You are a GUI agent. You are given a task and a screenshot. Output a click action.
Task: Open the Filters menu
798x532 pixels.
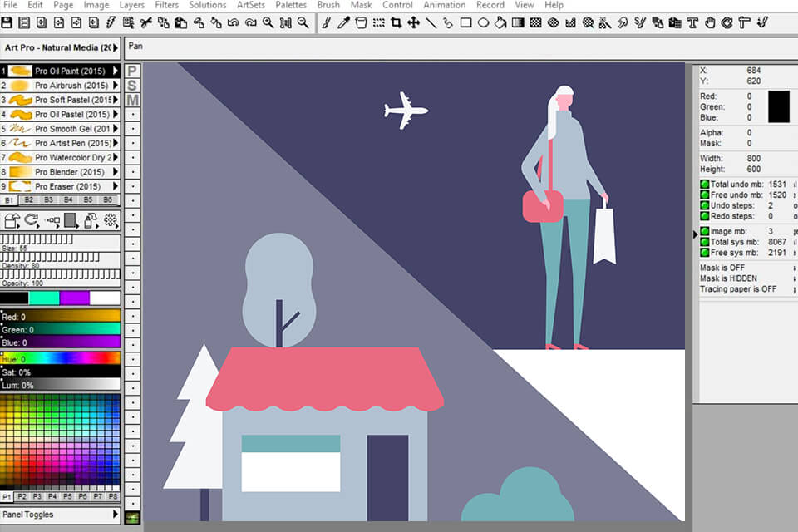[166, 5]
